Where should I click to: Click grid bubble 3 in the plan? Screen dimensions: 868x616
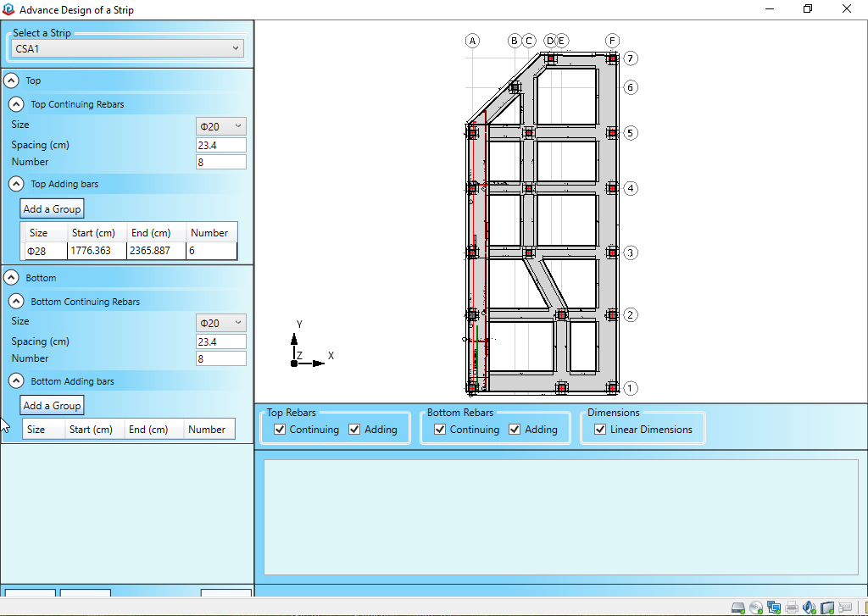point(631,253)
